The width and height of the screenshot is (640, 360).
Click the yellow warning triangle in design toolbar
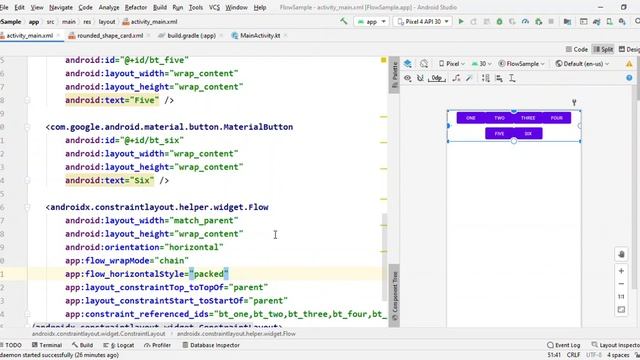629,64
